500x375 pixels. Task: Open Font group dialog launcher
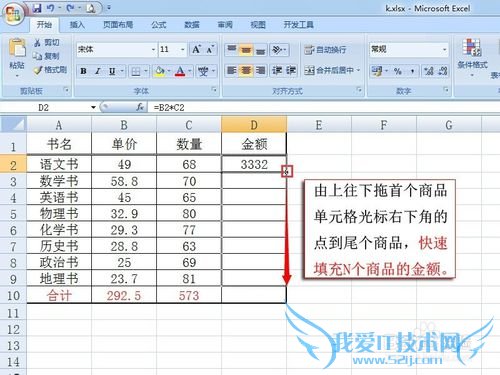214,90
